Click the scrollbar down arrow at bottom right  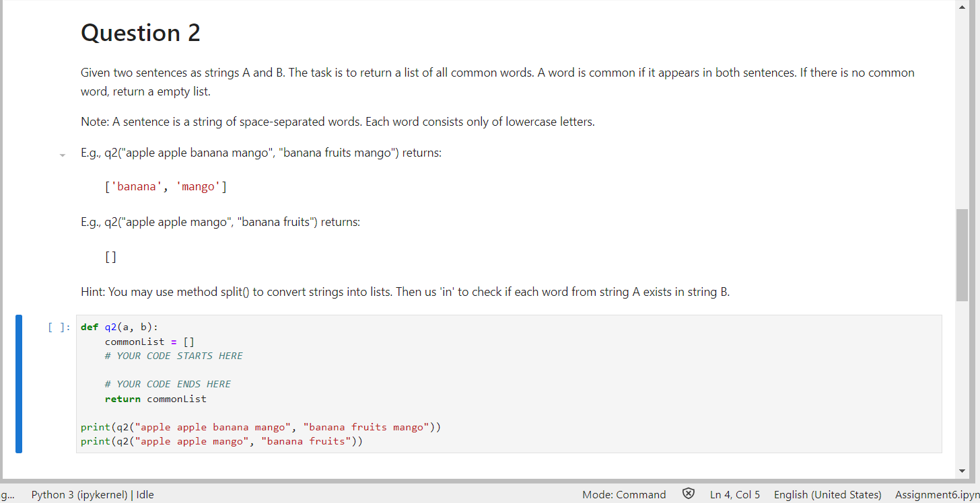pyautogui.click(x=962, y=471)
